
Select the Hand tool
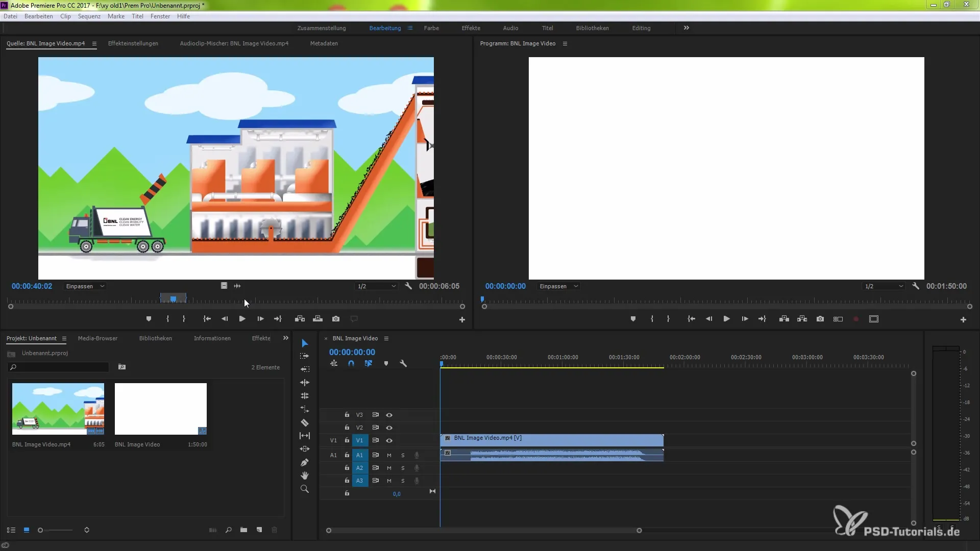tap(305, 475)
